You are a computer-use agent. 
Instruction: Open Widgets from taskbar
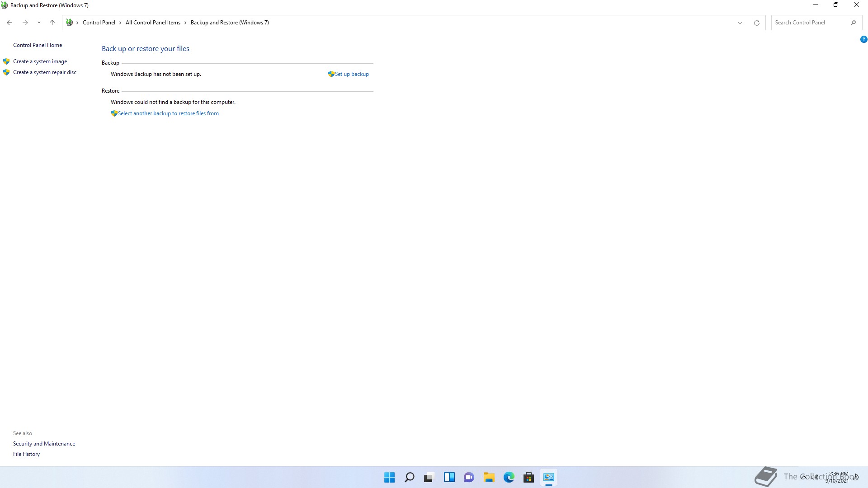pos(449,477)
